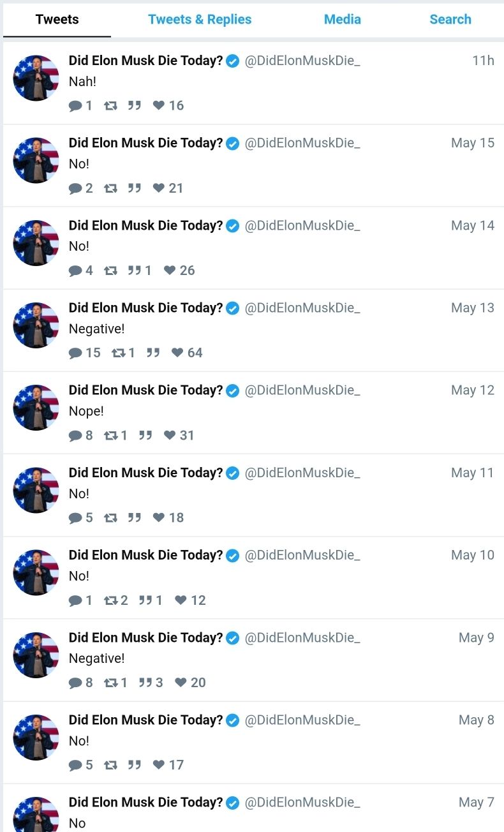Open the Search tab
The height and width of the screenshot is (832, 504).
click(450, 19)
